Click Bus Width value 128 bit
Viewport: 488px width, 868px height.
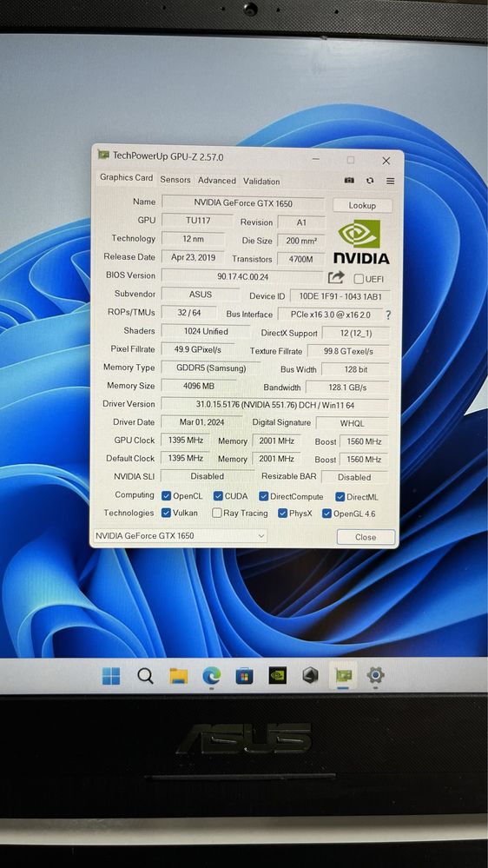tap(355, 369)
